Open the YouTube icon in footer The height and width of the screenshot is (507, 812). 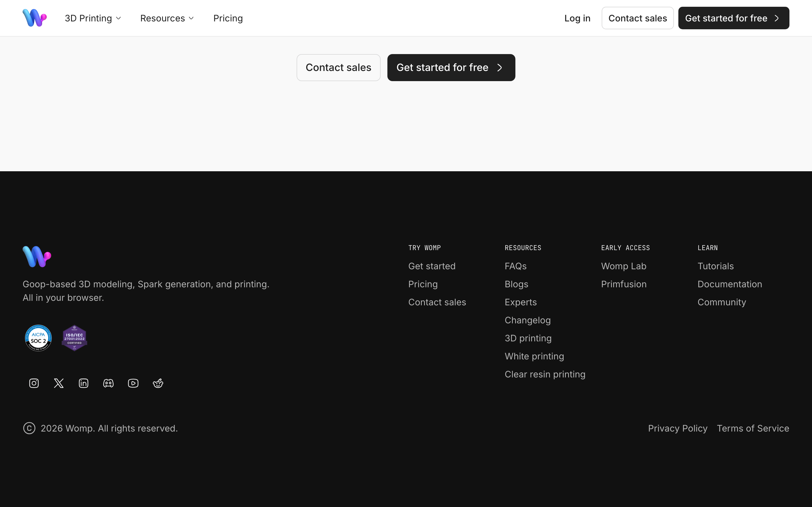133,383
